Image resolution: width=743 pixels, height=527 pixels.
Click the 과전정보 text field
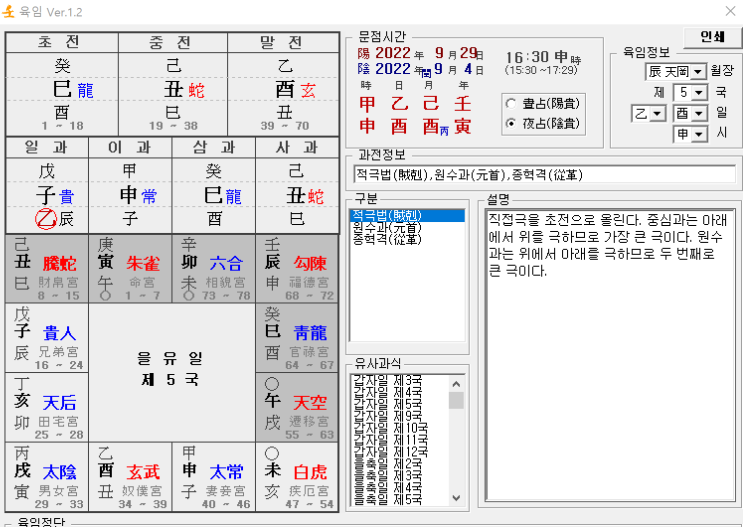[x=544, y=175]
